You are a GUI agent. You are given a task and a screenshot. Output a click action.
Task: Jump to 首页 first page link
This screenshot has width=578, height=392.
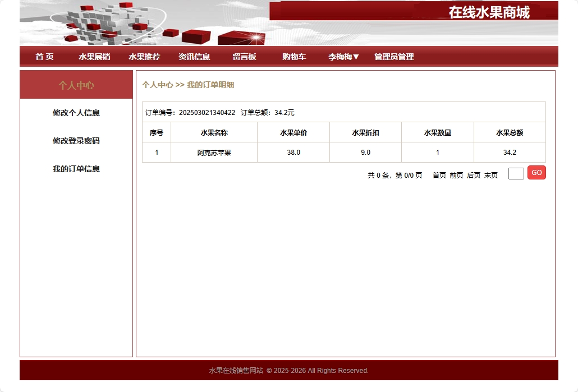point(438,174)
